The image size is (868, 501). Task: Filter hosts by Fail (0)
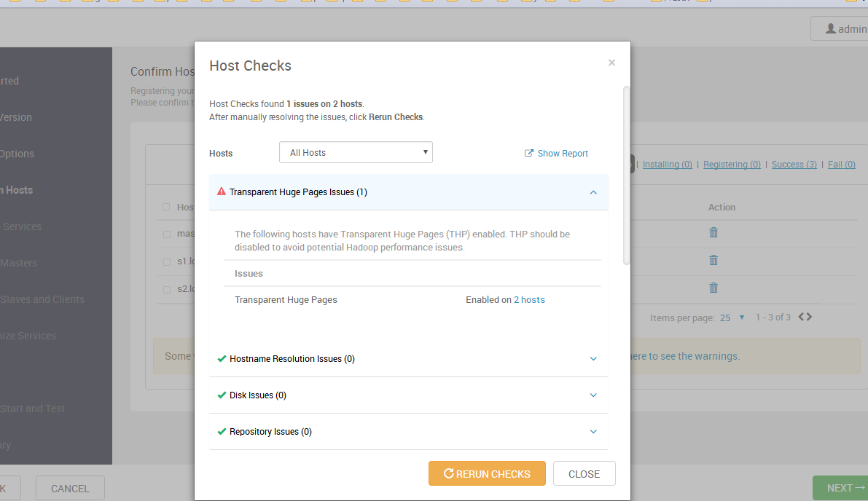click(842, 165)
